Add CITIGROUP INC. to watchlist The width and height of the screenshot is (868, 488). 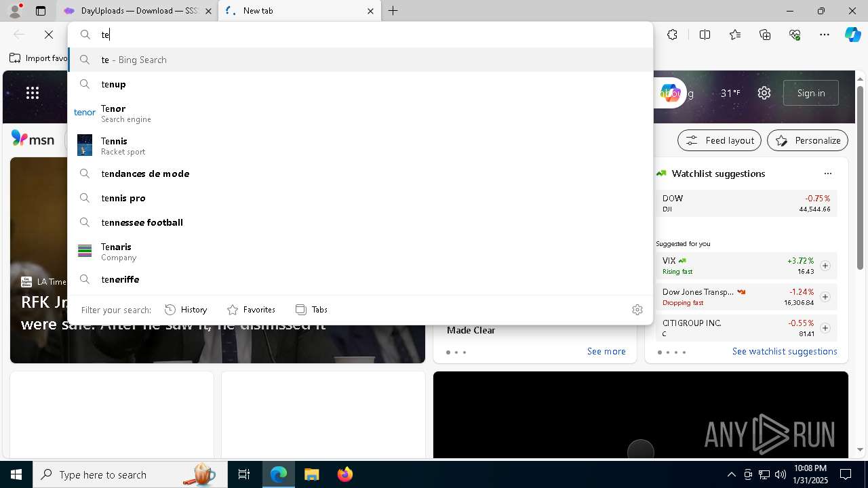825,328
